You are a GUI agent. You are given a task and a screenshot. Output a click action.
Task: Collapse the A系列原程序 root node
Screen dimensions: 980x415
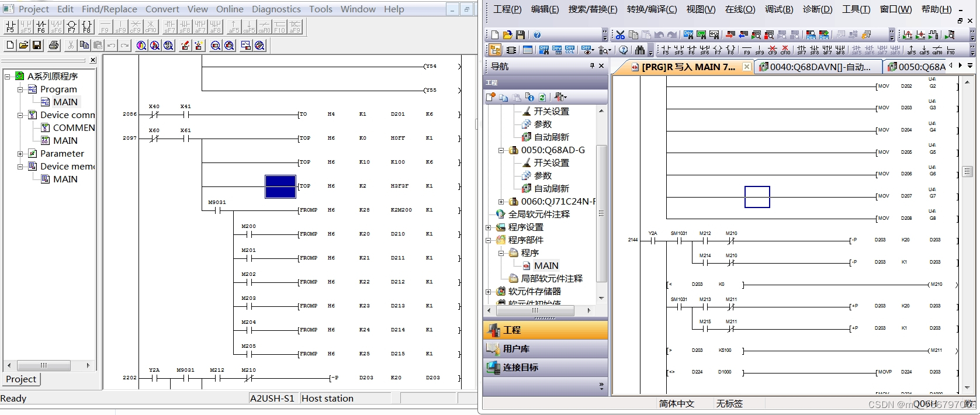[8, 76]
